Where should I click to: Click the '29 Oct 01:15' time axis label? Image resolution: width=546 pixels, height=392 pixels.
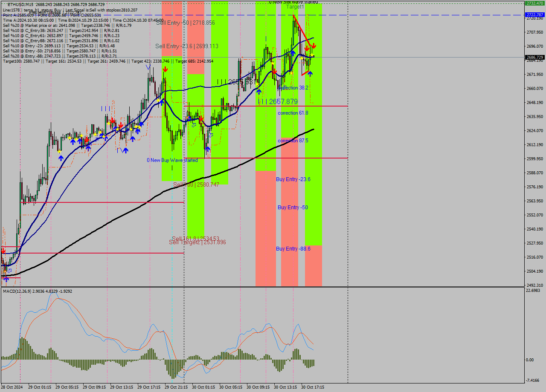click(x=39, y=387)
